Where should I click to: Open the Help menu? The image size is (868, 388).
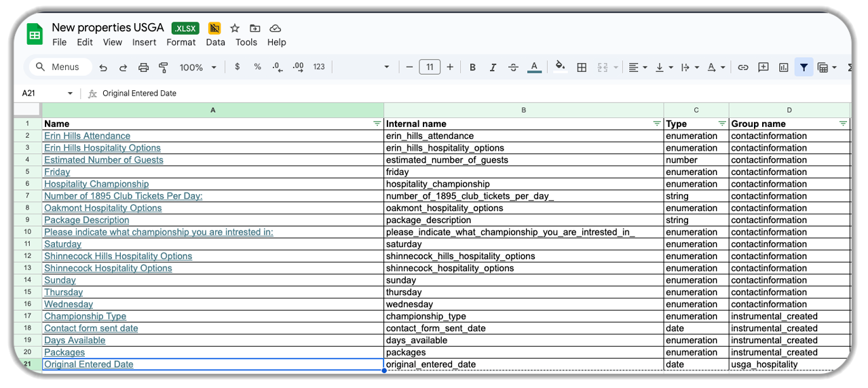coord(276,42)
